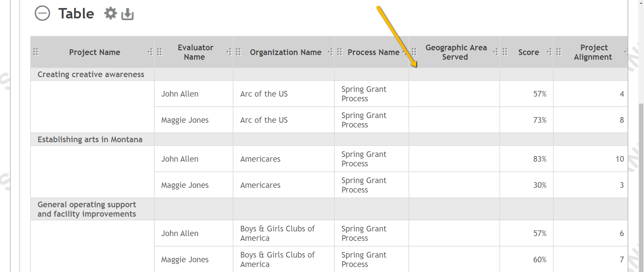This screenshot has height=272, width=644.
Task: Grab the Score column drag handle
Action: coord(505,52)
